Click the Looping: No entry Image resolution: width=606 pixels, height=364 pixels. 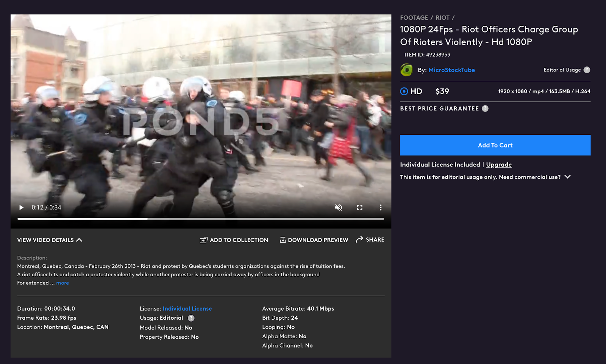pos(278,327)
